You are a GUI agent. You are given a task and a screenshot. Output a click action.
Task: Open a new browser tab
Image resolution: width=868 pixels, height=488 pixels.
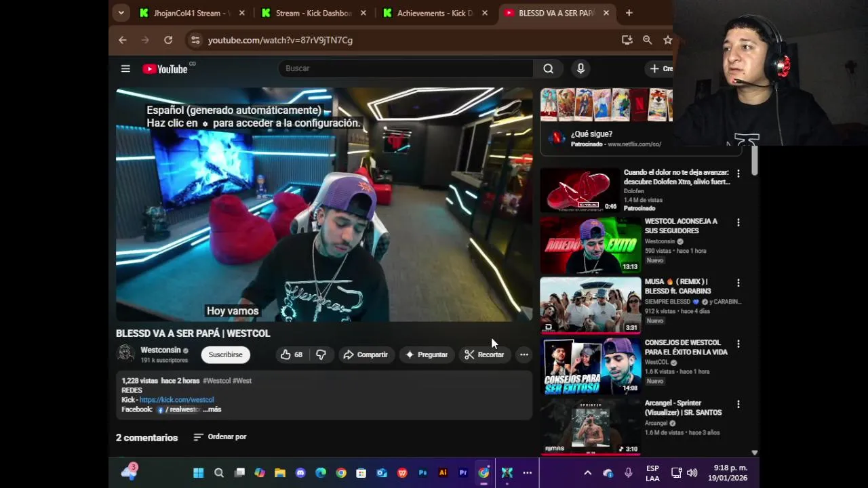pos(629,13)
